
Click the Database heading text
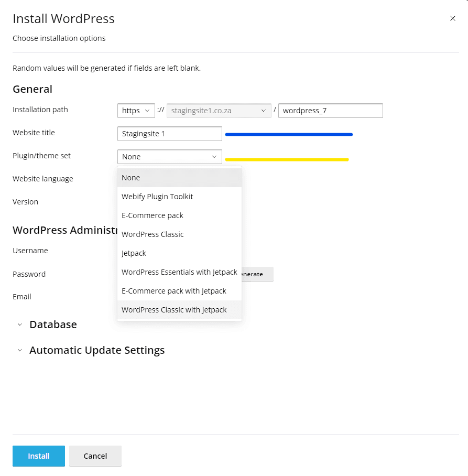point(53,324)
